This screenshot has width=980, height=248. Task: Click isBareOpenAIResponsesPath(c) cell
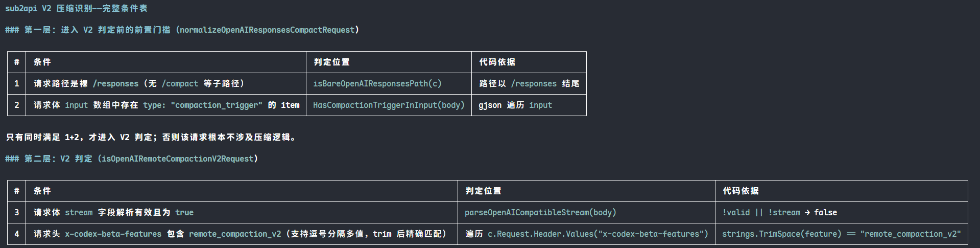point(377,83)
